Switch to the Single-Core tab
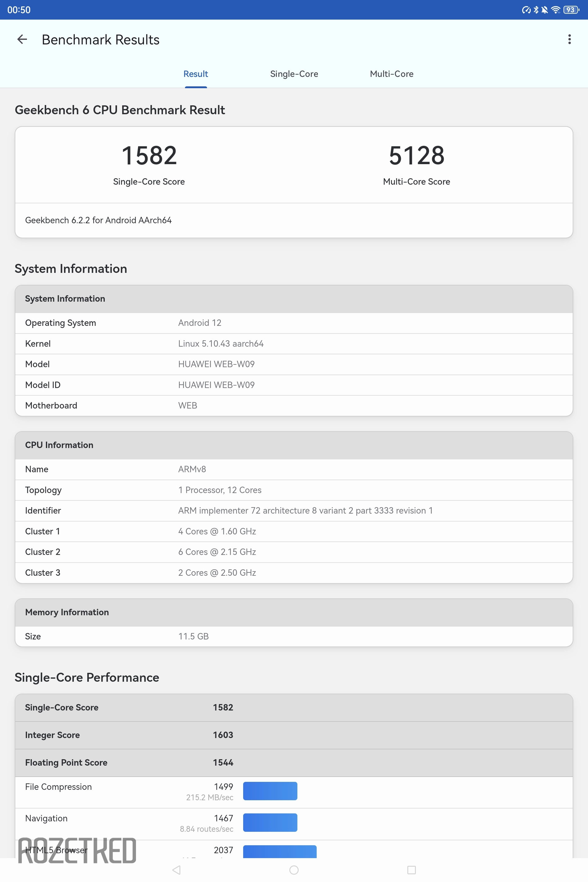This screenshot has width=588, height=882. pos(294,74)
